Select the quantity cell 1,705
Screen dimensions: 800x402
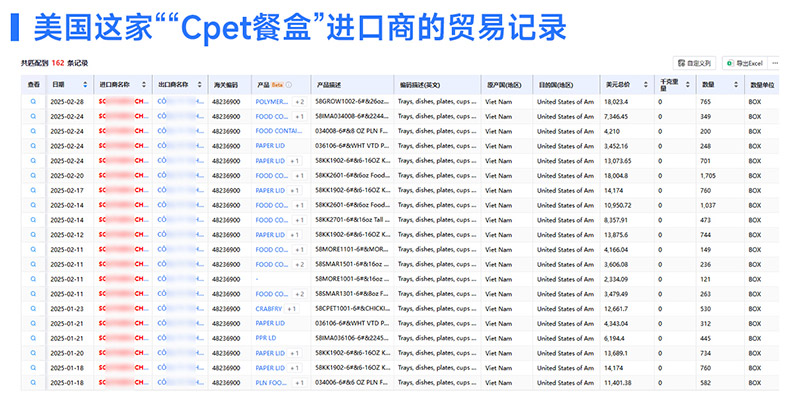coord(708,175)
